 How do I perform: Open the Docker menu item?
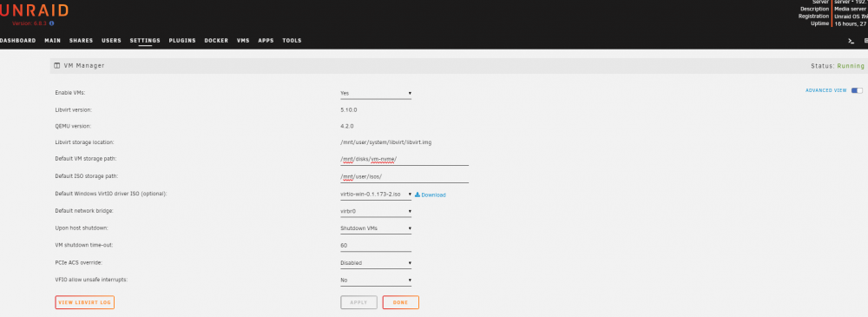coord(216,41)
